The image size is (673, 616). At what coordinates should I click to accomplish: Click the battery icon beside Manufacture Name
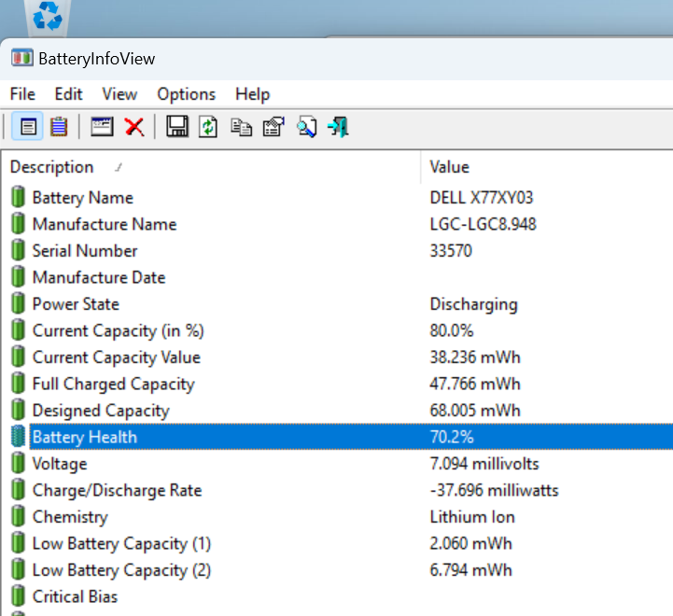click(x=18, y=224)
